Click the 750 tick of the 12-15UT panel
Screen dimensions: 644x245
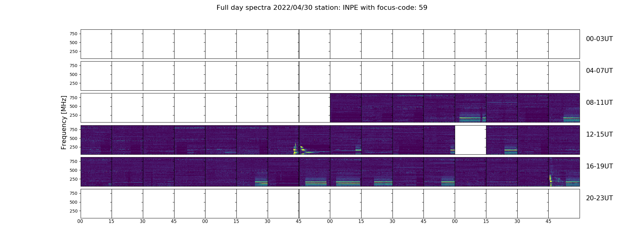click(x=74, y=130)
